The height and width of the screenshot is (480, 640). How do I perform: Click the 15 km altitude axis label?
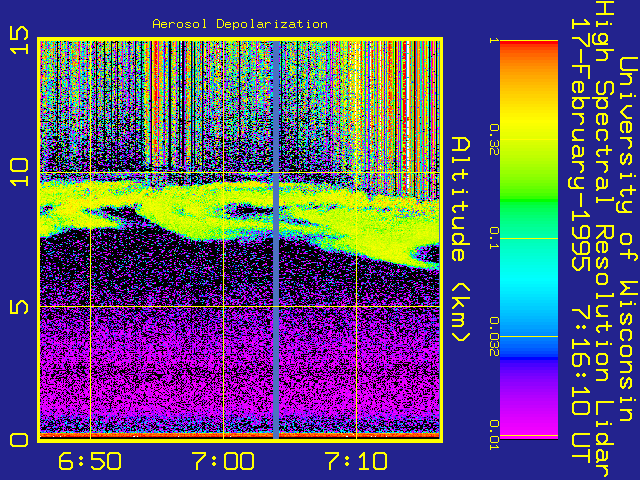click(x=20, y=40)
